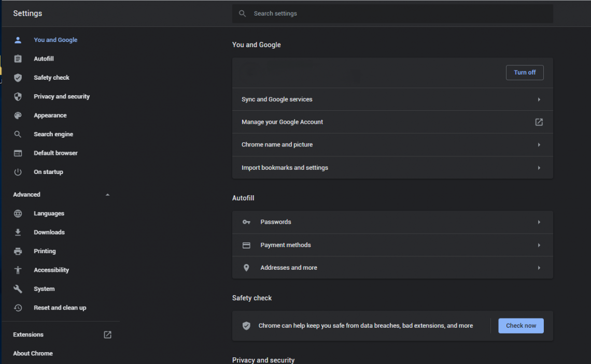Open About Chrome
The width and height of the screenshot is (591, 364).
coord(33,353)
